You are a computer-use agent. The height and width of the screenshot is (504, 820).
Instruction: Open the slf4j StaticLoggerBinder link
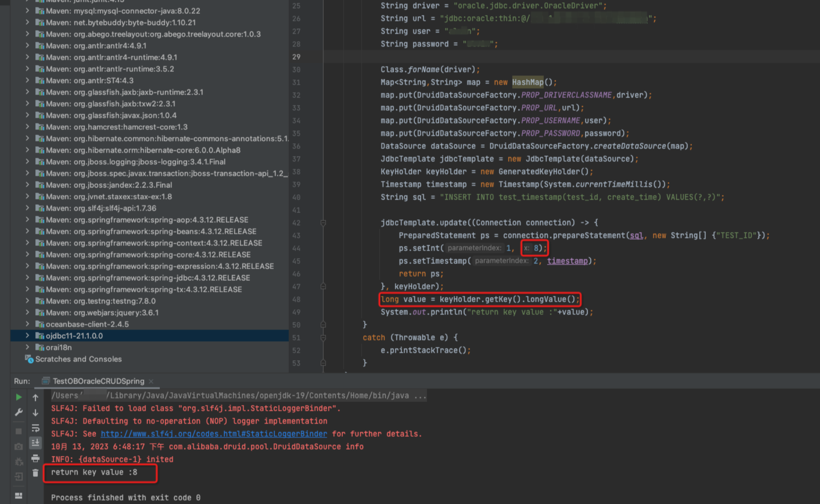[215, 433]
